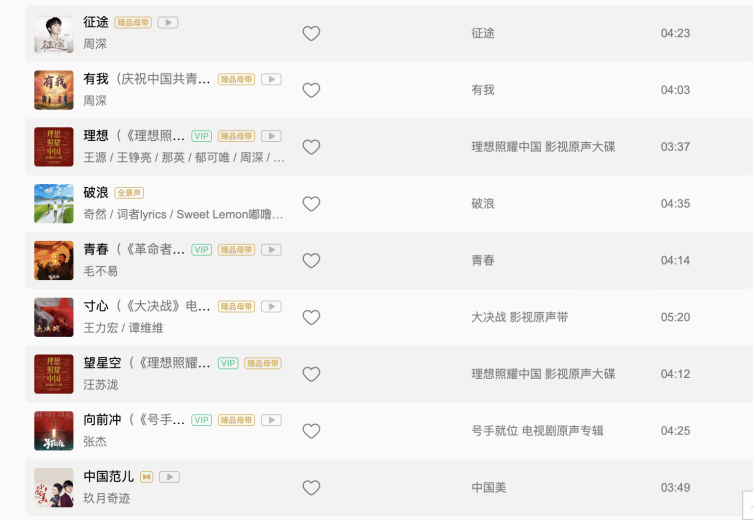Click the MV play icon beside 寸心
Image resolution: width=753 pixels, height=520 pixels.
coord(271,306)
